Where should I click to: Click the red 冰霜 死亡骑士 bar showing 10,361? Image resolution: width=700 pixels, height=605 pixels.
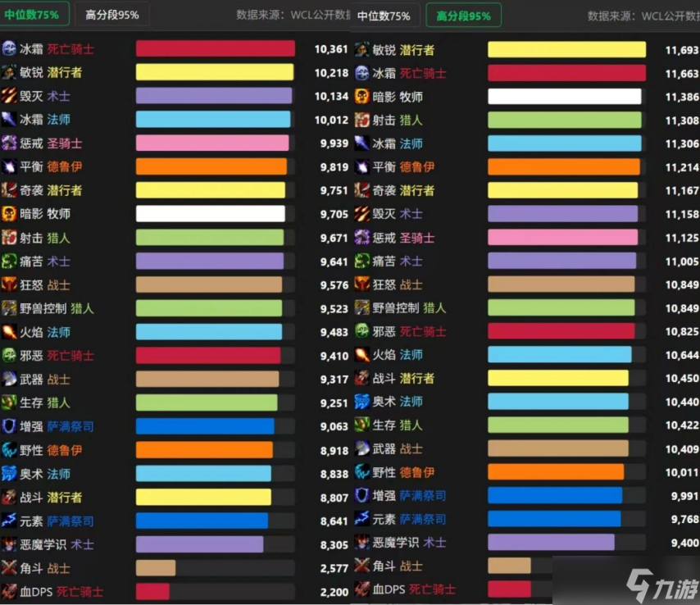point(216,48)
